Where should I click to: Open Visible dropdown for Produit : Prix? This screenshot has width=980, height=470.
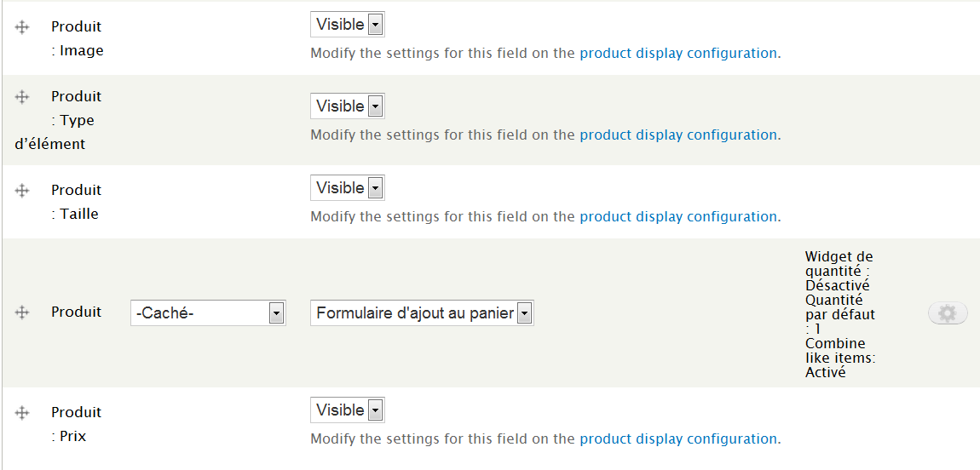click(x=347, y=410)
